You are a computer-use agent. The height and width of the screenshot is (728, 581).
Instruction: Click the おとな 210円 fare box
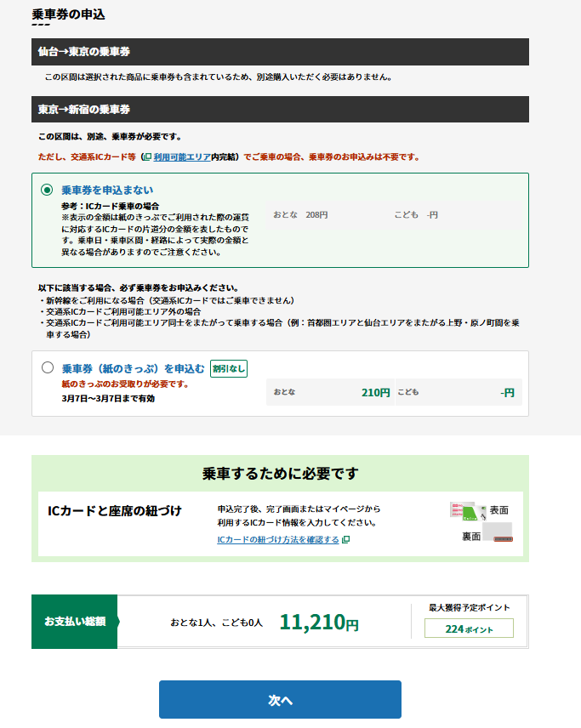tap(330, 392)
